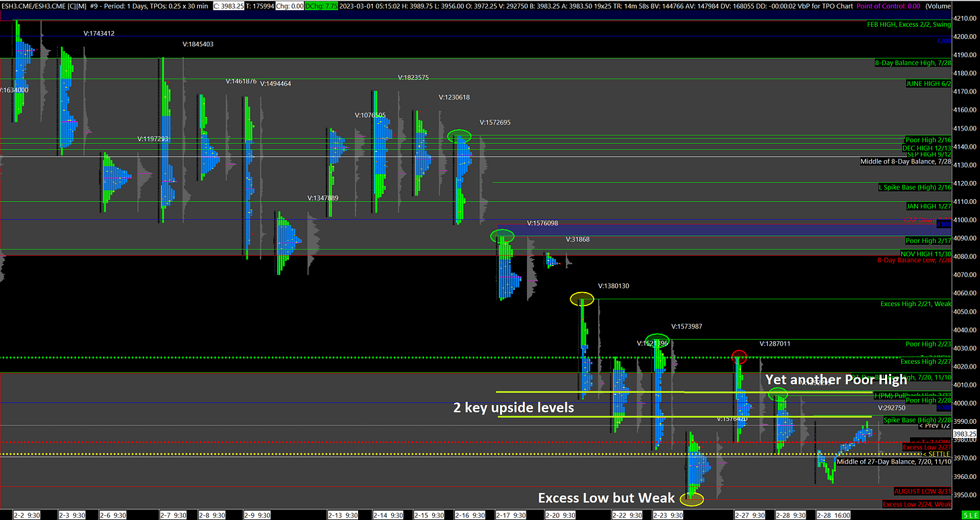Click the 4210.00 price on the scale
This screenshot has width=980, height=520.
pos(966,18)
